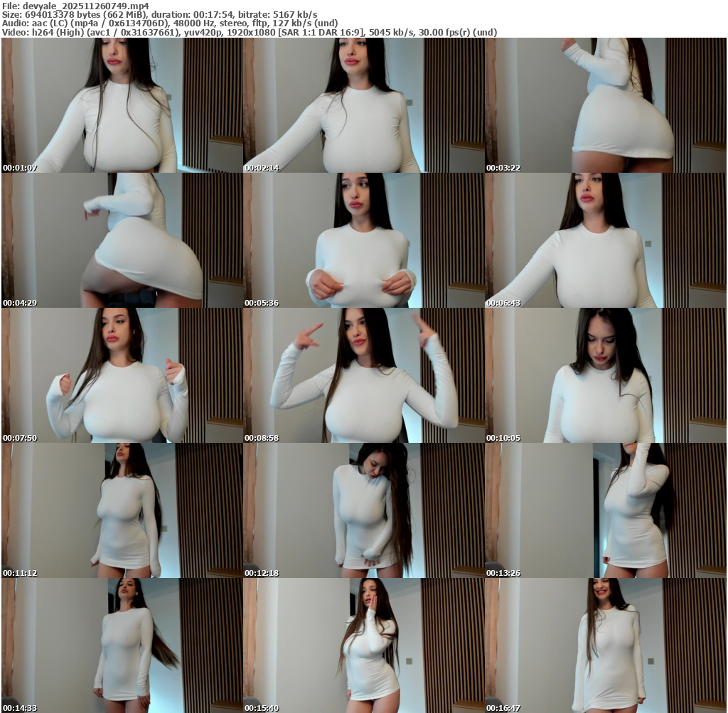
Task: Click the thumbnail at 00:03:22
Action: [x=606, y=105]
